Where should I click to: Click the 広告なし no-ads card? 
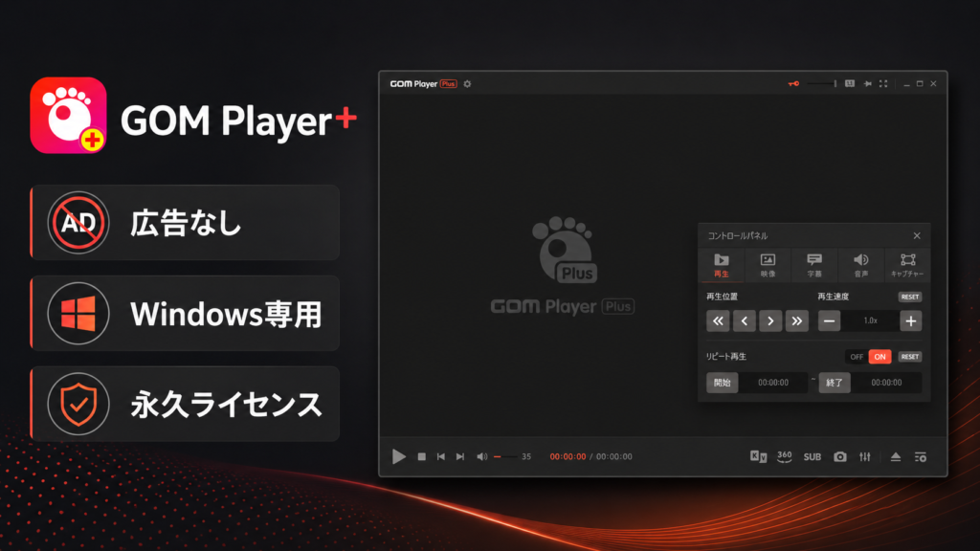185,222
